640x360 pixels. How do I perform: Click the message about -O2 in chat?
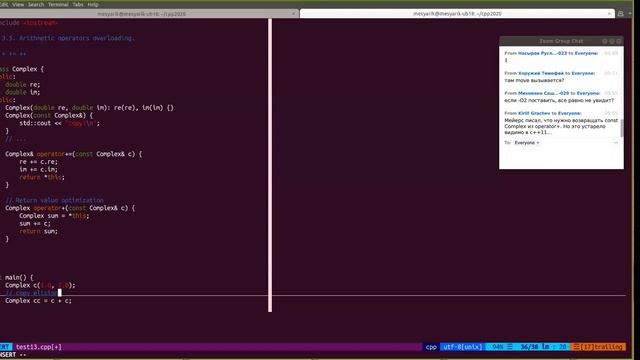pos(559,100)
